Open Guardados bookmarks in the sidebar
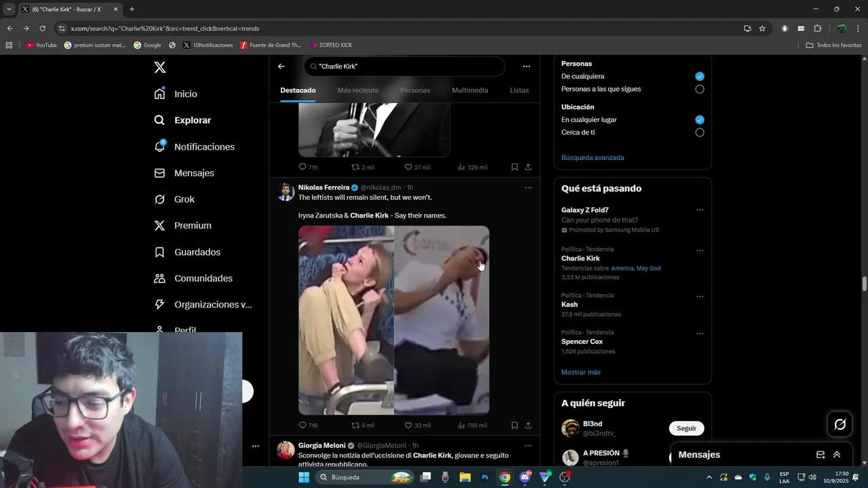 pyautogui.click(x=188, y=252)
